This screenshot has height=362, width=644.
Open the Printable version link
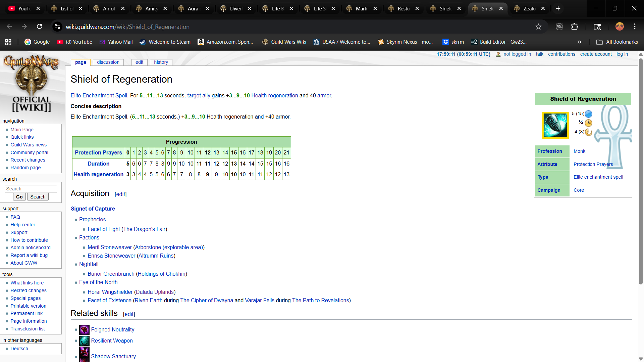(x=28, y=306)
